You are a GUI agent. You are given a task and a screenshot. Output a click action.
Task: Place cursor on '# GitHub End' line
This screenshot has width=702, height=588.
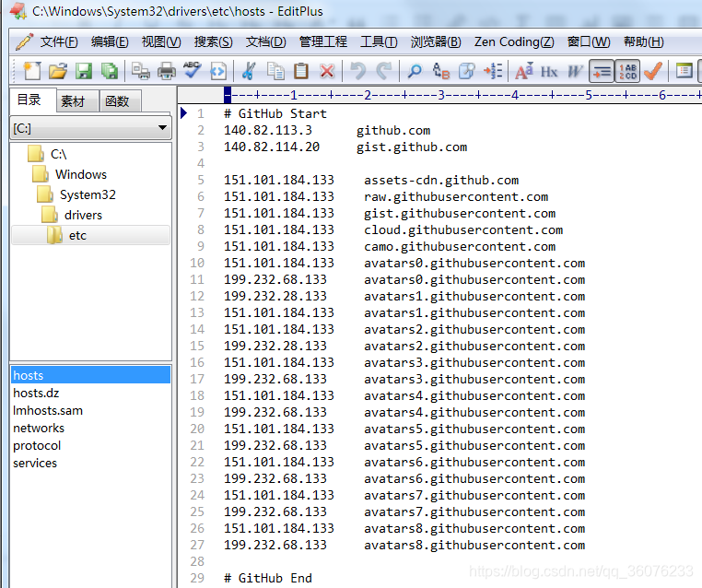(268, 578)
